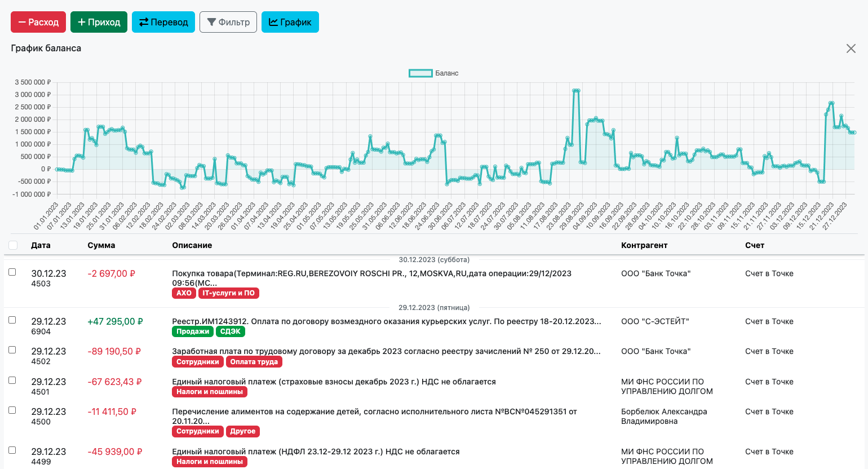Open the Фильтр filter panel
This screenshot has height=469, width=868.
point(228,22)
